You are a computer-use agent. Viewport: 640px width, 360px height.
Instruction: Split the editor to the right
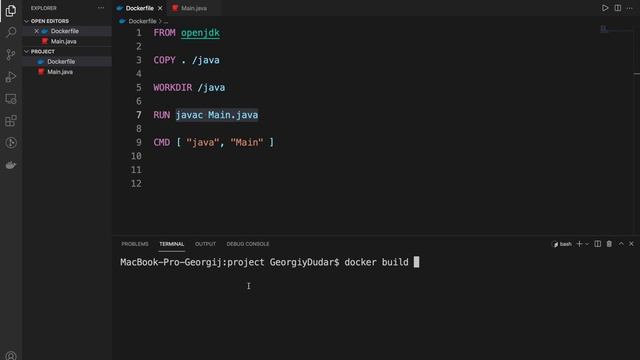[x=618, y=8]
